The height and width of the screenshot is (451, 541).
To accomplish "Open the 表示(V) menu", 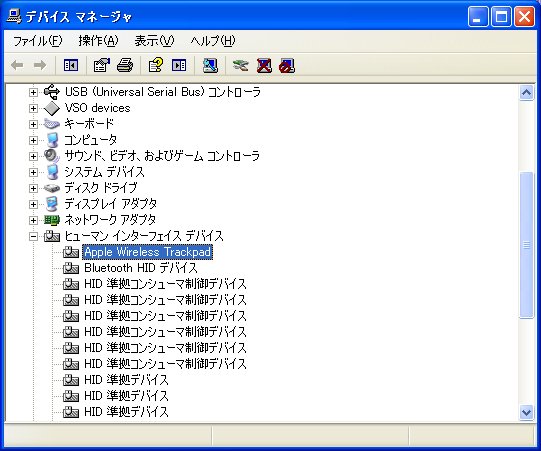I will click(154, 41).
